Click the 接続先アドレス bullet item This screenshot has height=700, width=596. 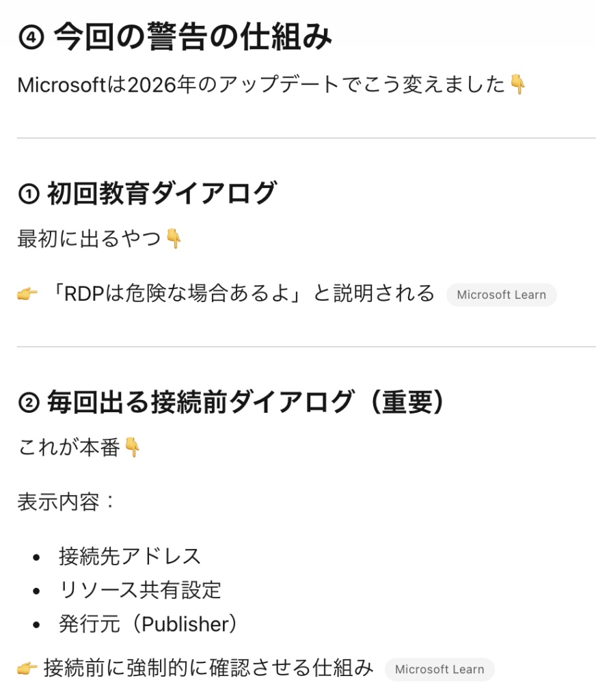(x=130, y=556)
